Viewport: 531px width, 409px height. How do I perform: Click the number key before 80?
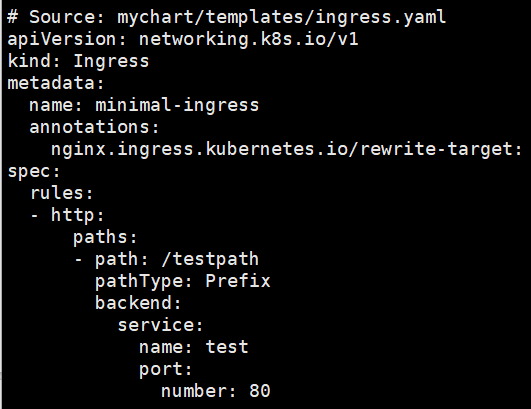click(198, 391)
